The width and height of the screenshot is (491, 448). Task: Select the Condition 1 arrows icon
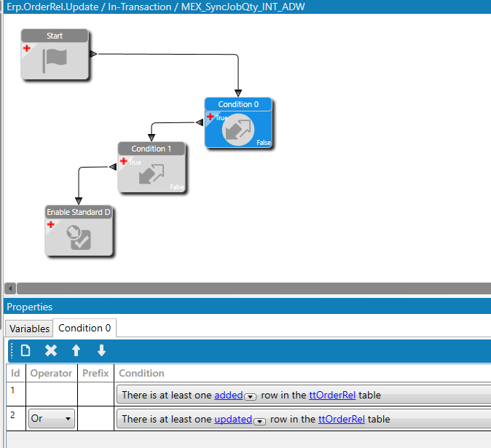coord(152,174)
